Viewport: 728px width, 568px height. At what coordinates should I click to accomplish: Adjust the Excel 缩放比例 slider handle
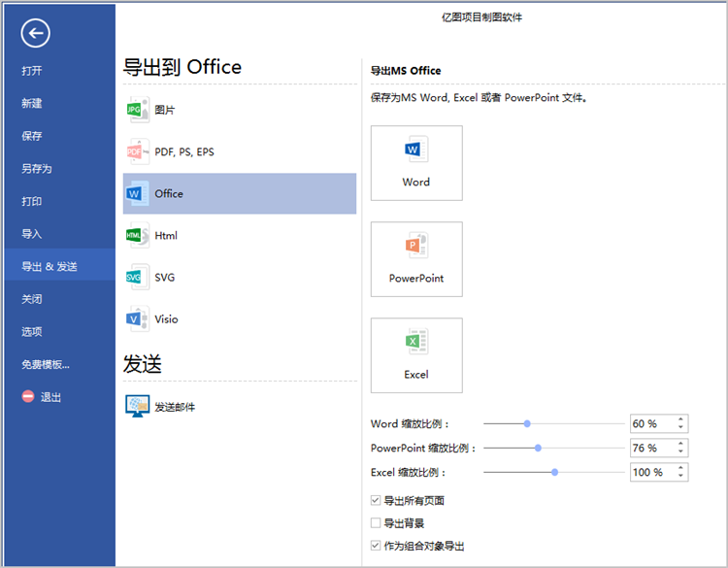coord(554,472)
